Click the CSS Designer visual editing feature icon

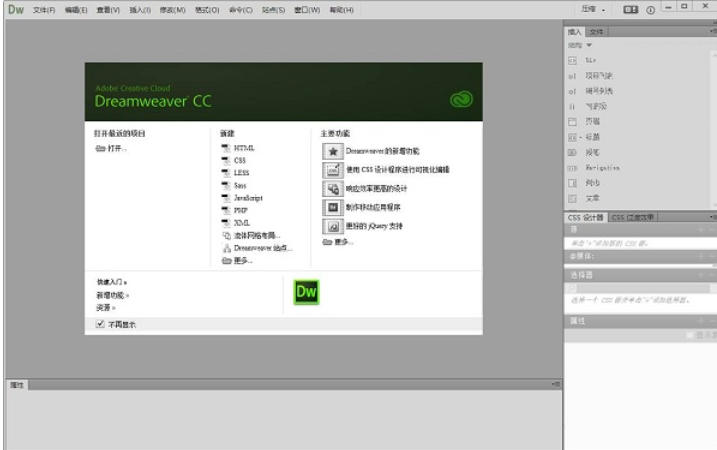(333, 170)
